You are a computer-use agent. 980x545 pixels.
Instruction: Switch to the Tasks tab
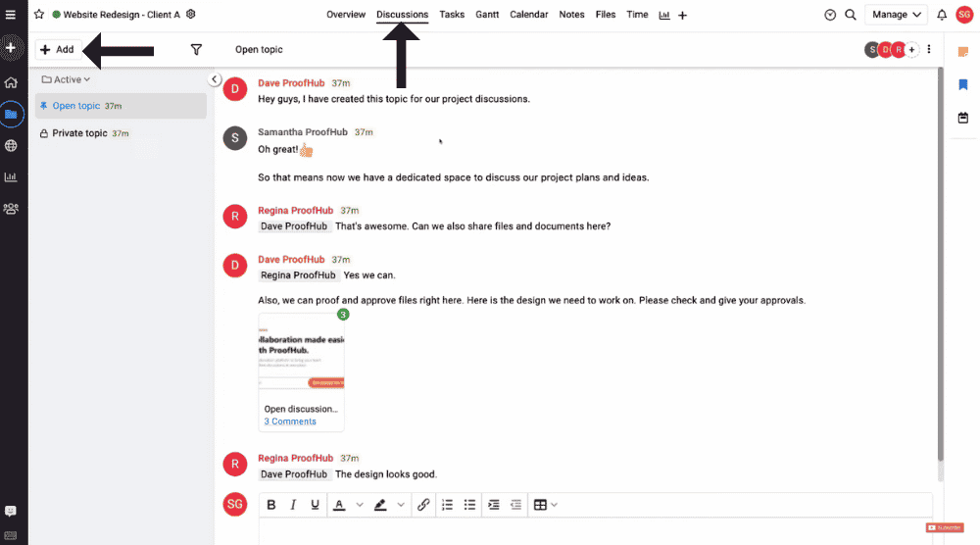pos(452,15)
